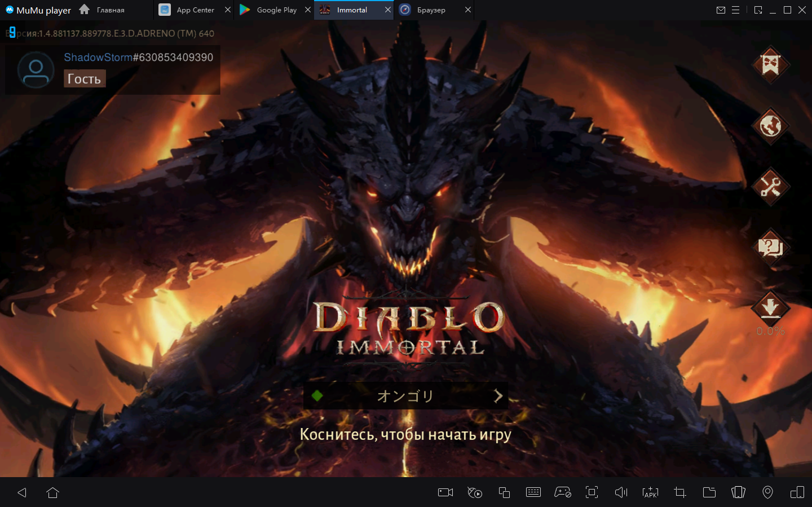Switch to the App Center tab
This screenshot has width=812, height=507.
(x=195, y=10)
